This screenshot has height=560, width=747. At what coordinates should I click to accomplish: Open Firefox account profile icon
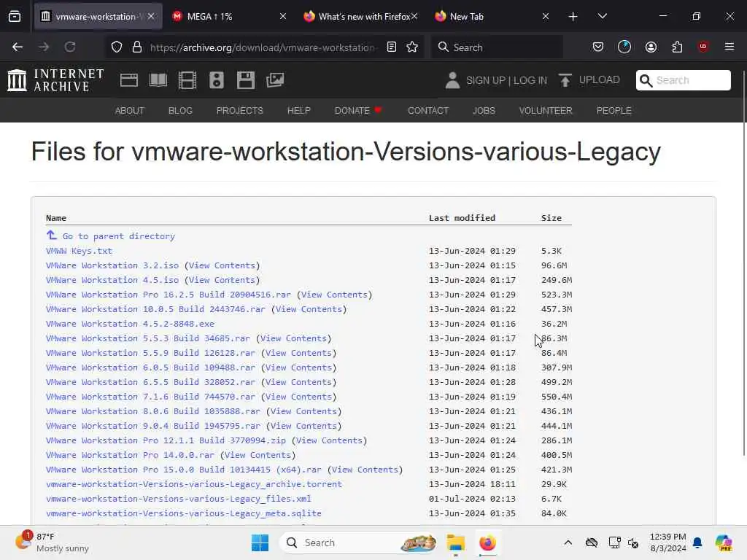pos(651,47)
